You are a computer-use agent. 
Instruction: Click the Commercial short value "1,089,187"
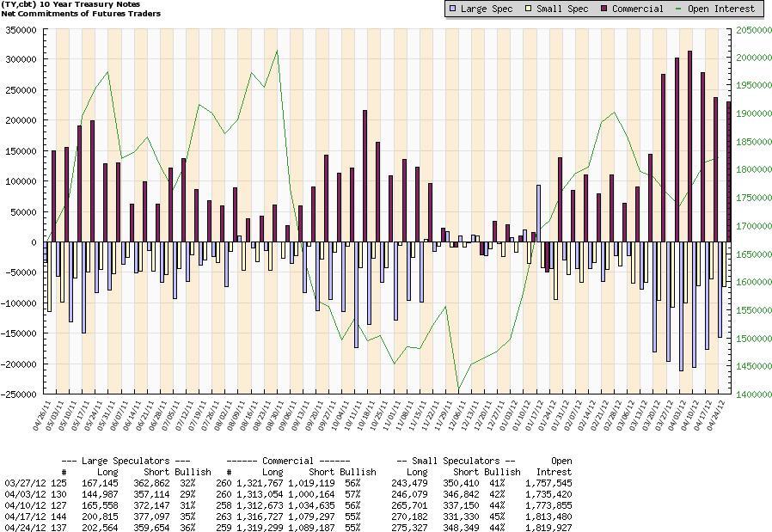312,528
